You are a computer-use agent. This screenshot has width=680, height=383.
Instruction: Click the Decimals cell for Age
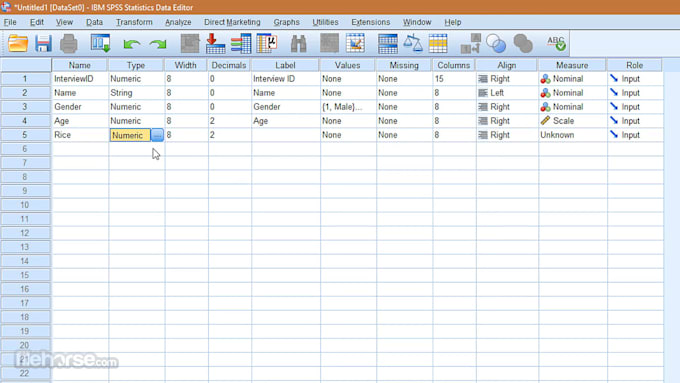pos(229,121)
